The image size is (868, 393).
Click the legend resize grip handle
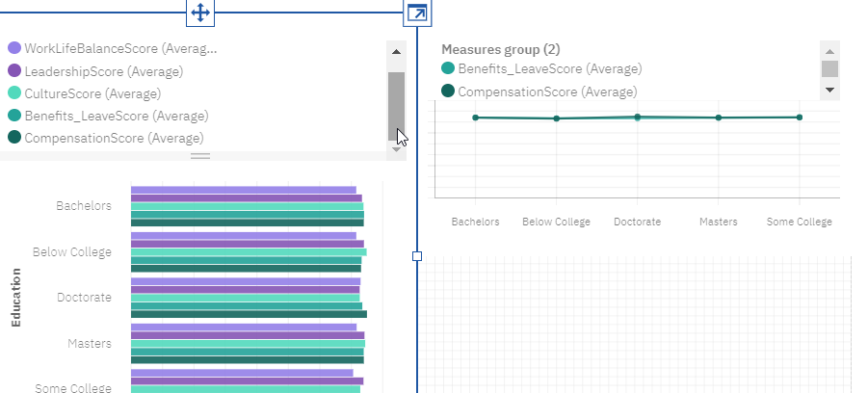(200, 156)
